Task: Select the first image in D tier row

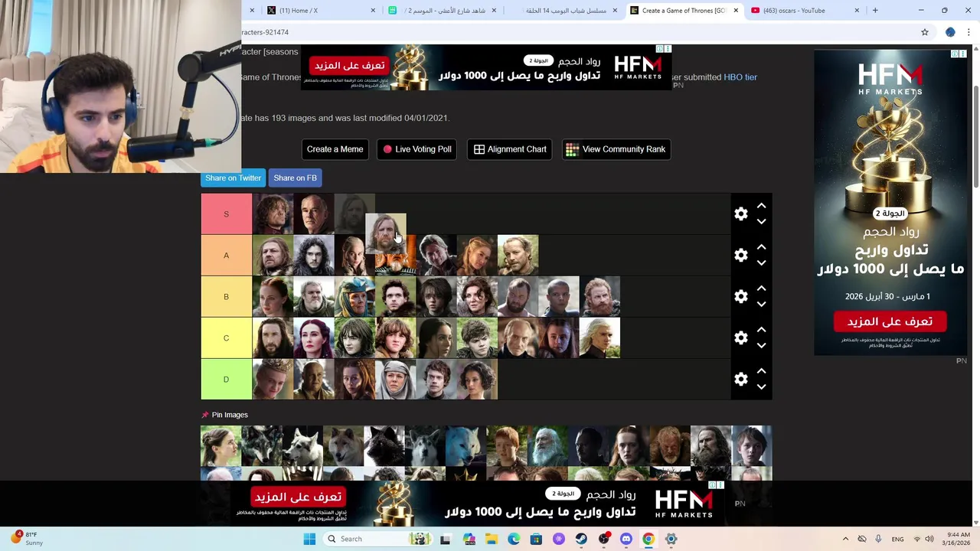Action: [x=273, y=380]
